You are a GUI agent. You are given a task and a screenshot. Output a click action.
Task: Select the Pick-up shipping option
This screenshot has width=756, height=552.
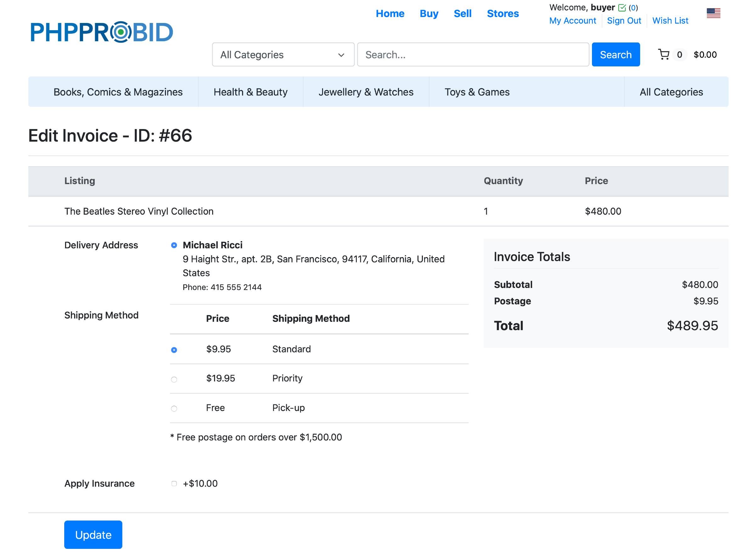pos(174,408)
